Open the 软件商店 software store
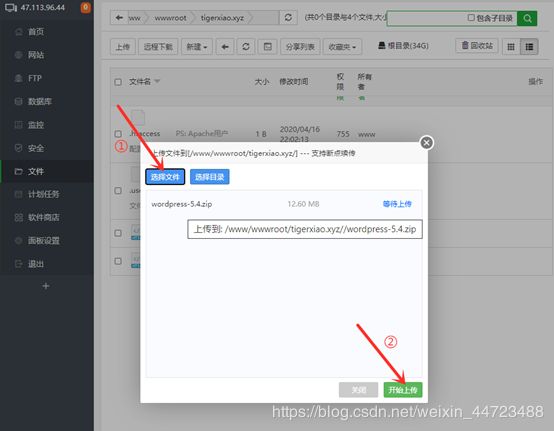Viewport: 554px width, 431px height. (x=43, y=217)
